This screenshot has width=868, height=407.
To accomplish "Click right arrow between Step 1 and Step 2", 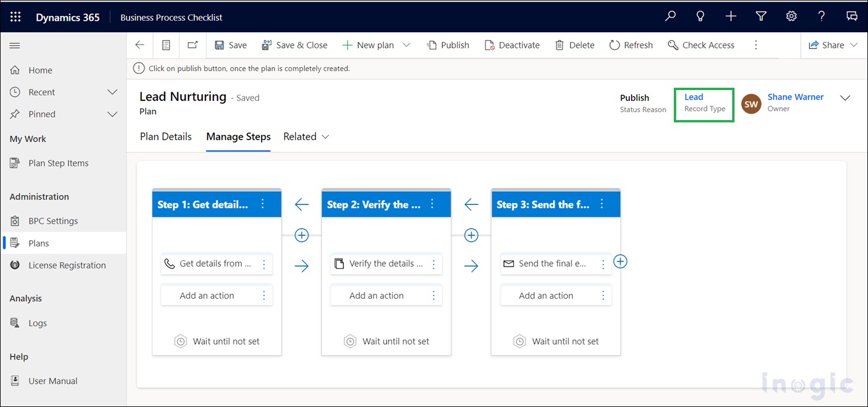I will [302, 266].
